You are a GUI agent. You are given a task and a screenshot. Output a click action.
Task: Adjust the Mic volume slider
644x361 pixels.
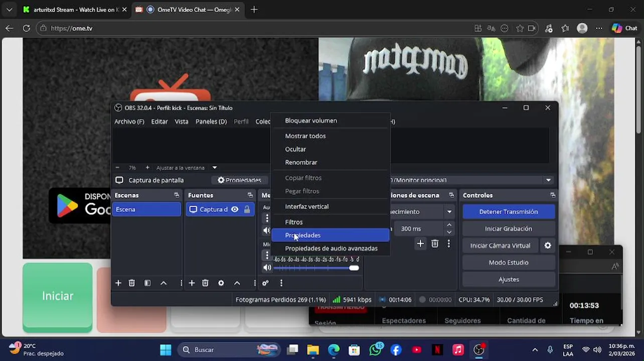316,268
